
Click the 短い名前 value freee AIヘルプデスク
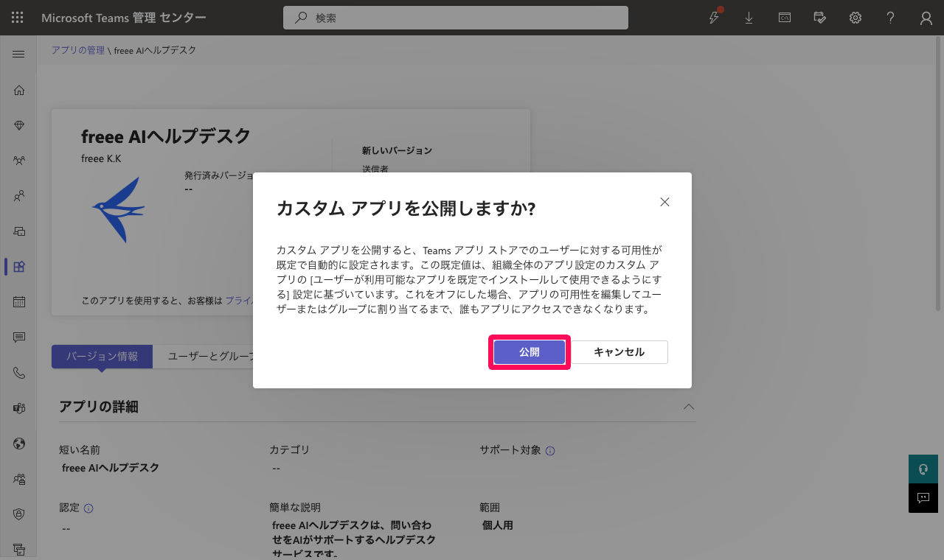click(111, 468)
